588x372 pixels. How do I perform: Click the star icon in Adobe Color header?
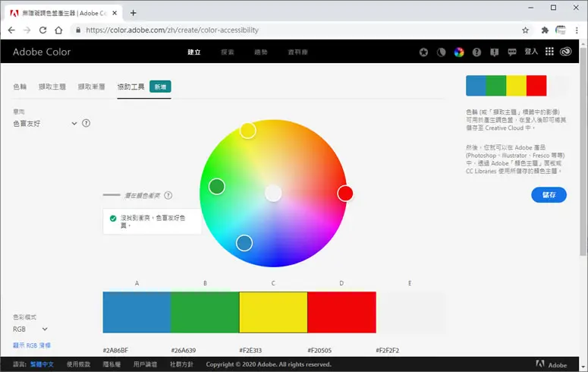pyautogui.click(x=423, y=52)
